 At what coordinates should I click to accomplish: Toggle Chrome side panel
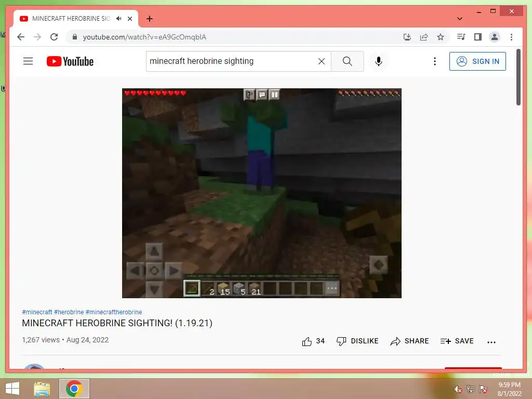tap(478, 37)
